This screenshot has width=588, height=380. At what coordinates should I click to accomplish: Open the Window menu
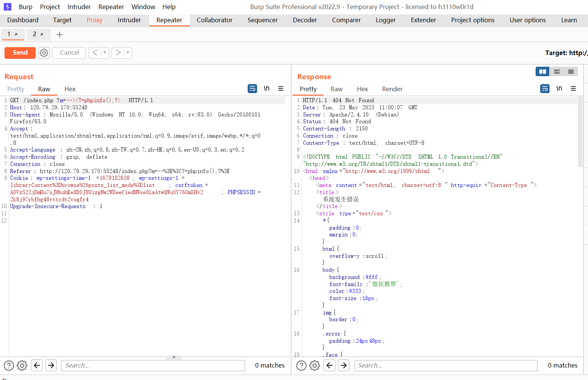point(143,7)
